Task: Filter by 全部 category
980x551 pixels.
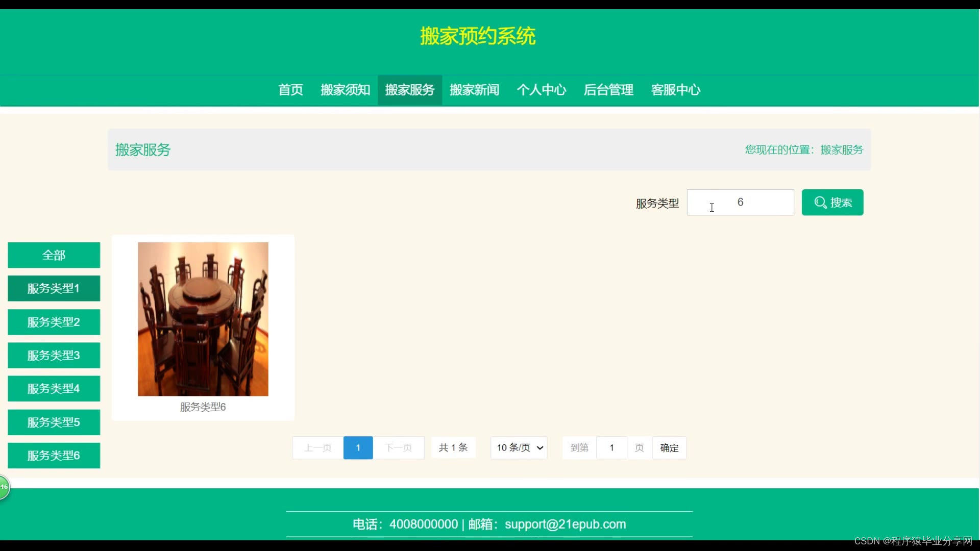Action: pos(54,255)
